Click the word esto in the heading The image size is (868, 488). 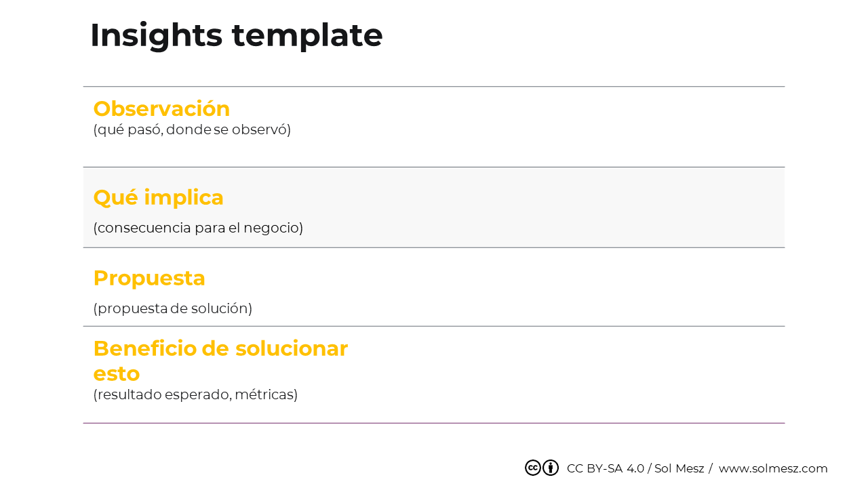pos(117,373)
